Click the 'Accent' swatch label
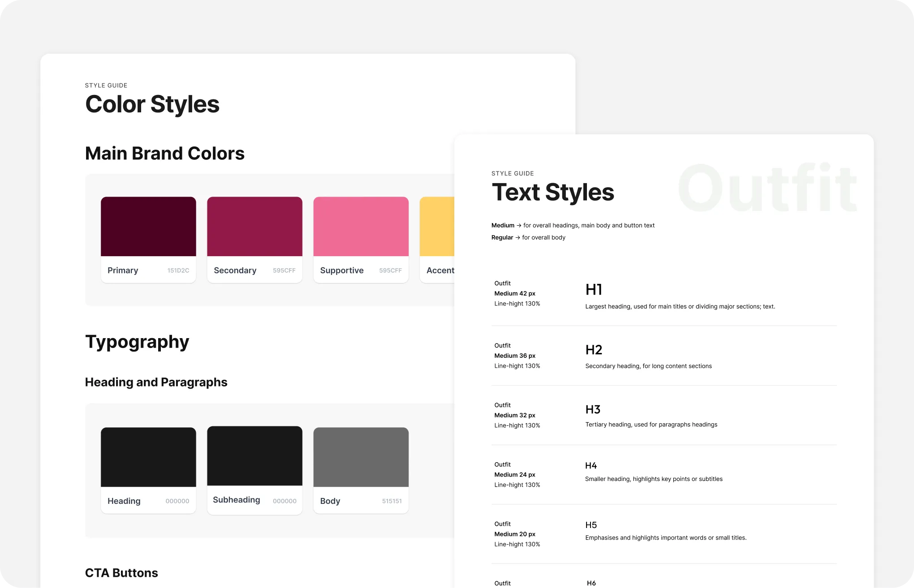This screenshot has width=914, height=588. point(440,270)
